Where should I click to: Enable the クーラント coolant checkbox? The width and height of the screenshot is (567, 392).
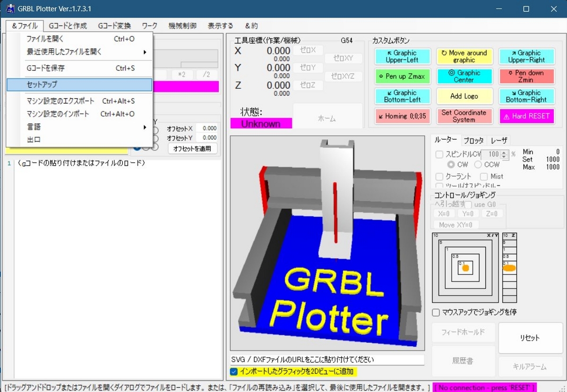click(439, 177)
